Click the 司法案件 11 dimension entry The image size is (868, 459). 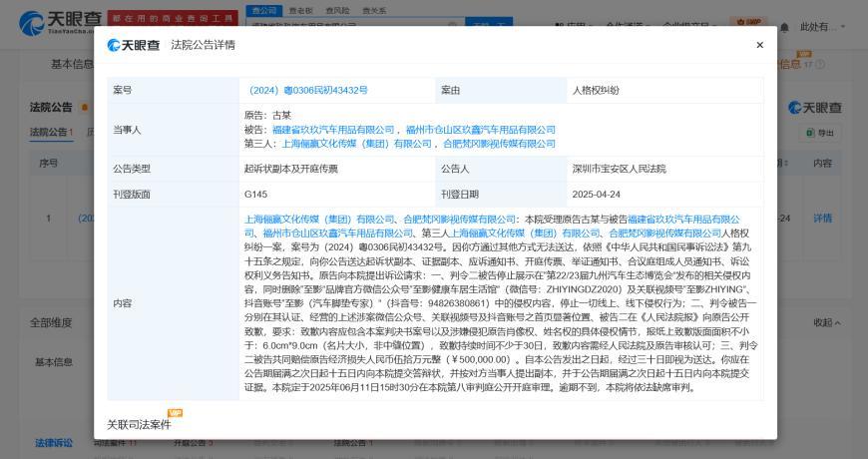tap(115, 443)
